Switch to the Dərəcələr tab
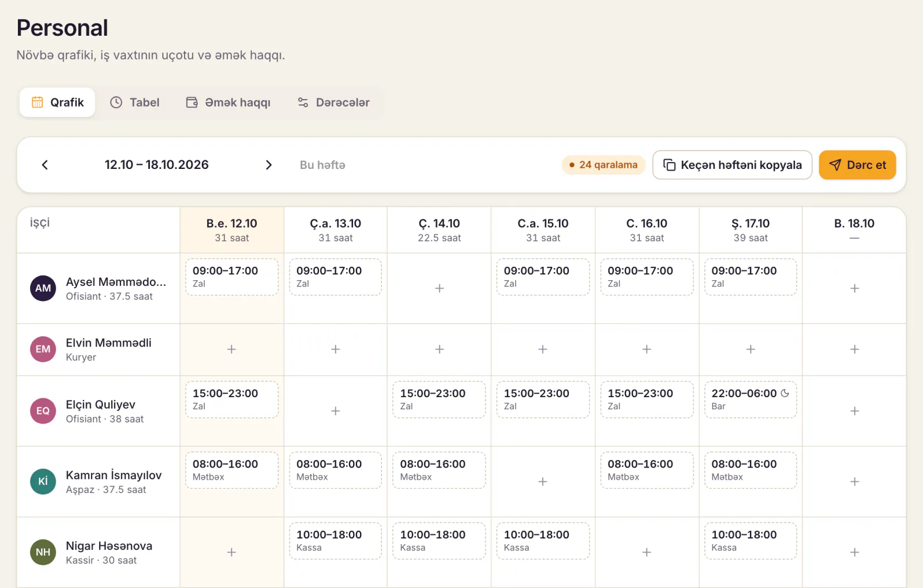 tap(333, 103)
